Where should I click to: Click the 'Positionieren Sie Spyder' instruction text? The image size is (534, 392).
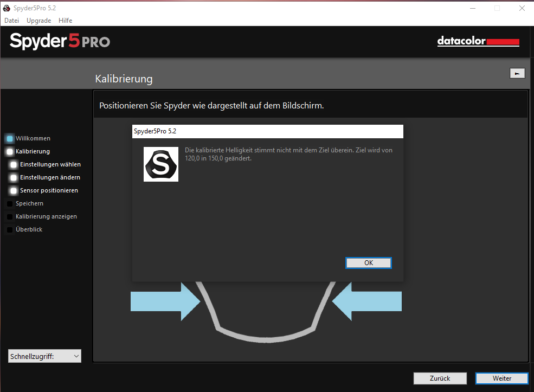(x=211, y=106)
